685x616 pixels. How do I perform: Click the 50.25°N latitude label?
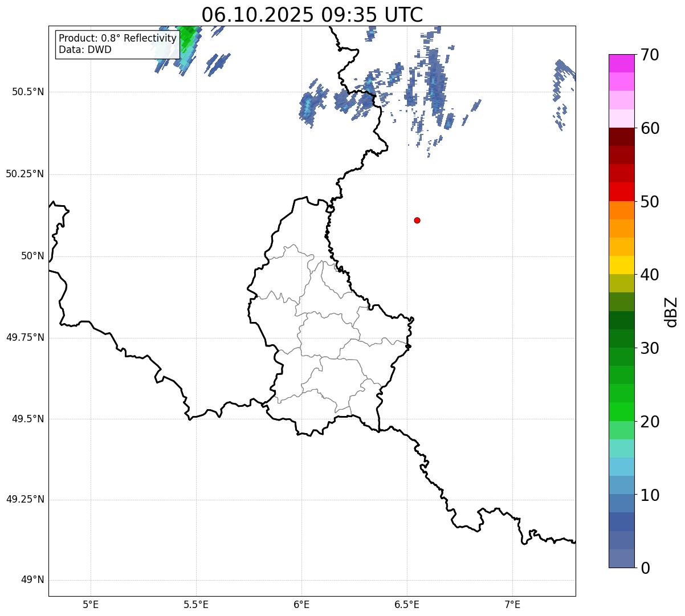(x=25, y=174)
